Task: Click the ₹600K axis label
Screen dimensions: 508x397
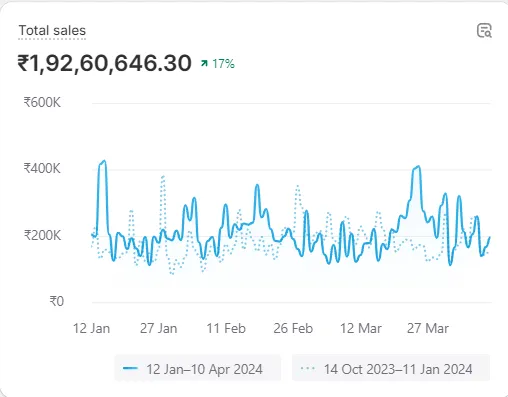Action: coord(42,102)
